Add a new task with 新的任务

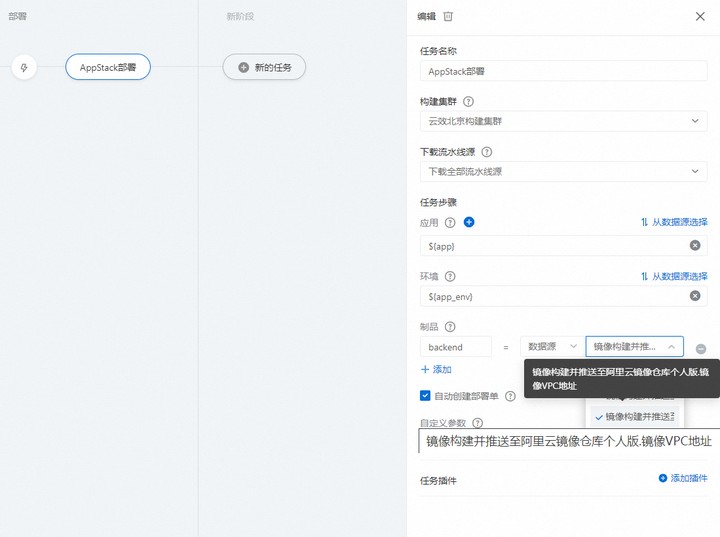[x=264, y=67]
